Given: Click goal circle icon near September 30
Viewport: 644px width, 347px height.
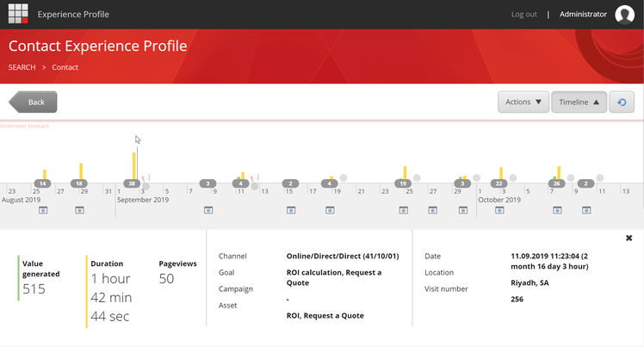Looking at the screenshot, I should point(476,178).
